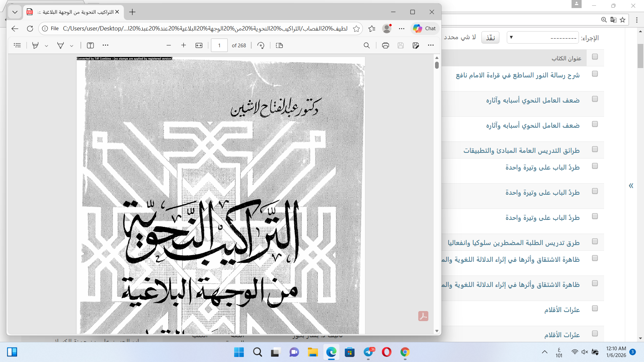Select the Highlight tool in PDF toolbar

(35, 45)
